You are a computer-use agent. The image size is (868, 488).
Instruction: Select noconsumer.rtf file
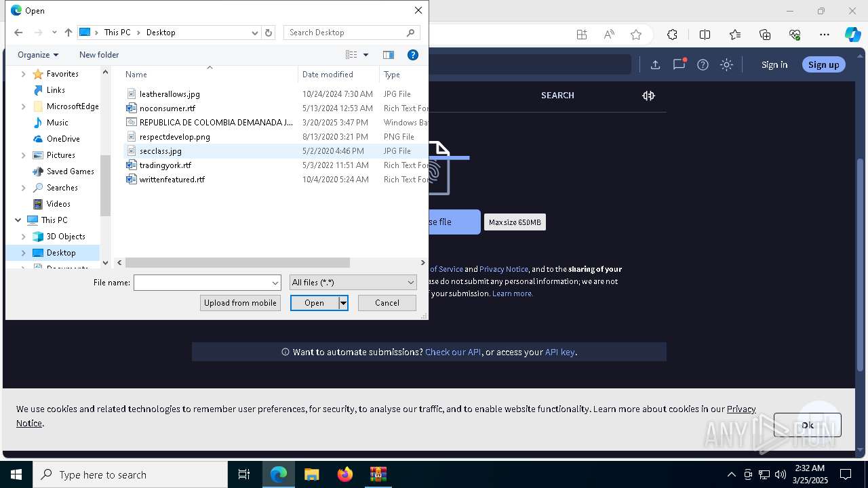pos(167,108)
